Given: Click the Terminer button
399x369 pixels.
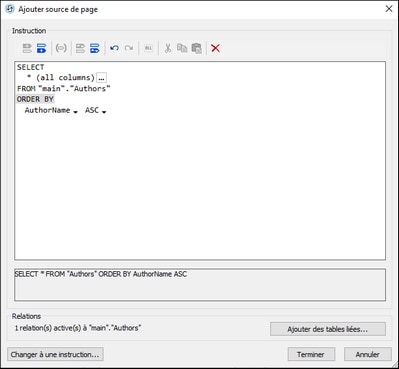Looking at the screenshot, I should [311, 354].
